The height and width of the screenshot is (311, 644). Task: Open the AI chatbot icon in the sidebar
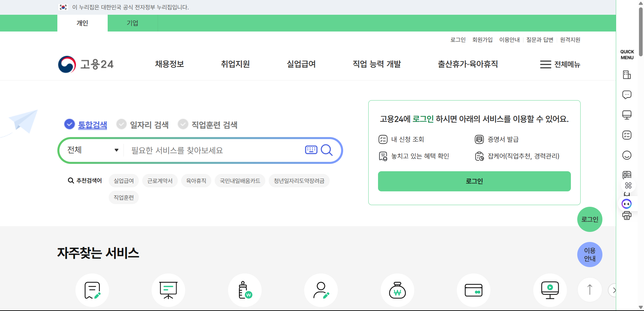click(627, 204)
